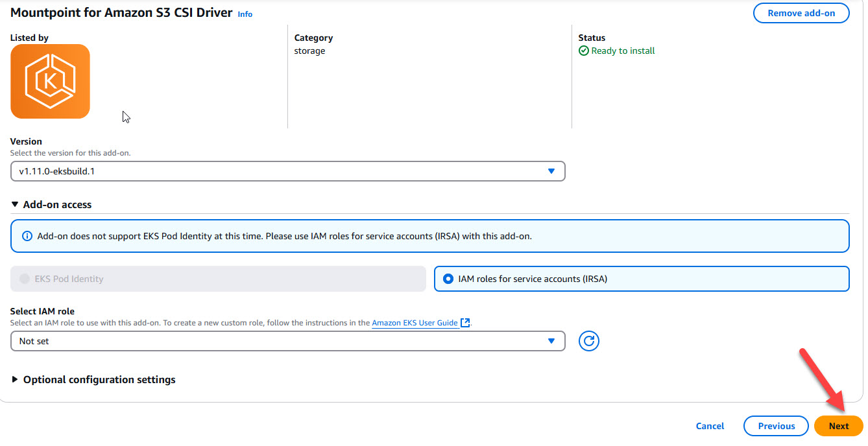Click the Listed by label
868x446 pixels.
coord(29,38)
